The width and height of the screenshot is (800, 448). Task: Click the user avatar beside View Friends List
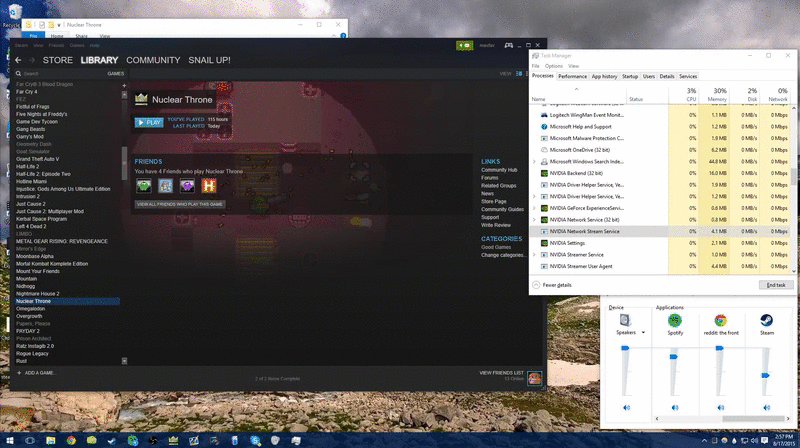(x=534, y=378)
